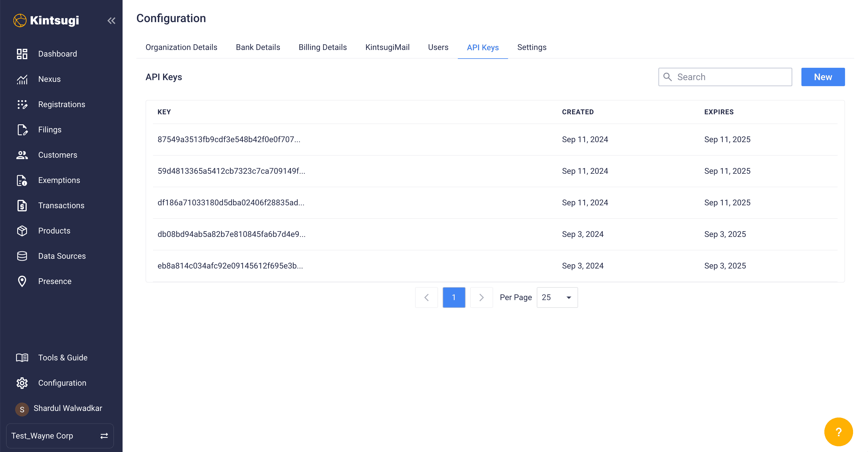The width and height of the screenshot is (868, 452).
Task: Open Products box icon
Action: [x=22, y=231]
